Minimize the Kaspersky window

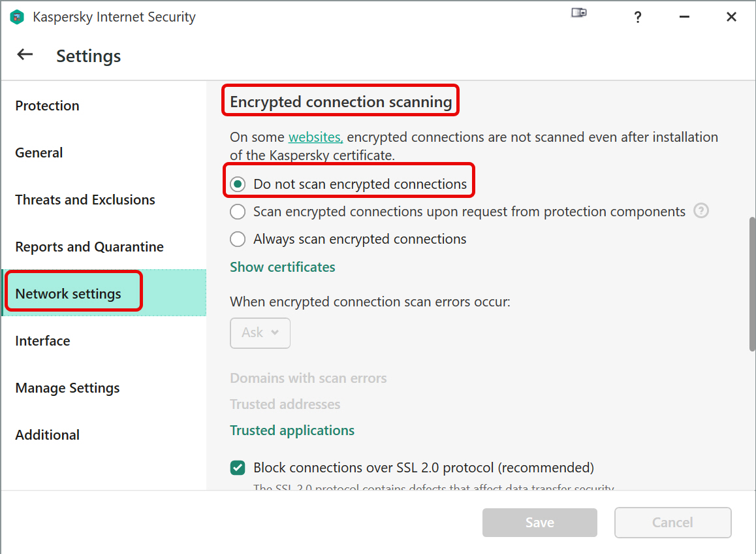684,17
